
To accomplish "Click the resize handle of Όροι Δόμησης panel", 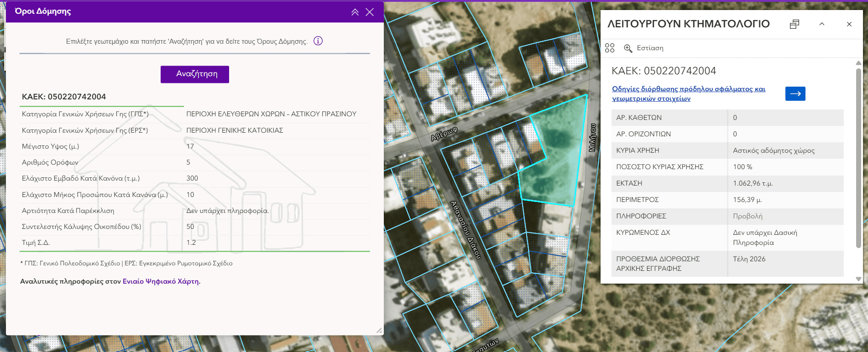I will [379, 330].
